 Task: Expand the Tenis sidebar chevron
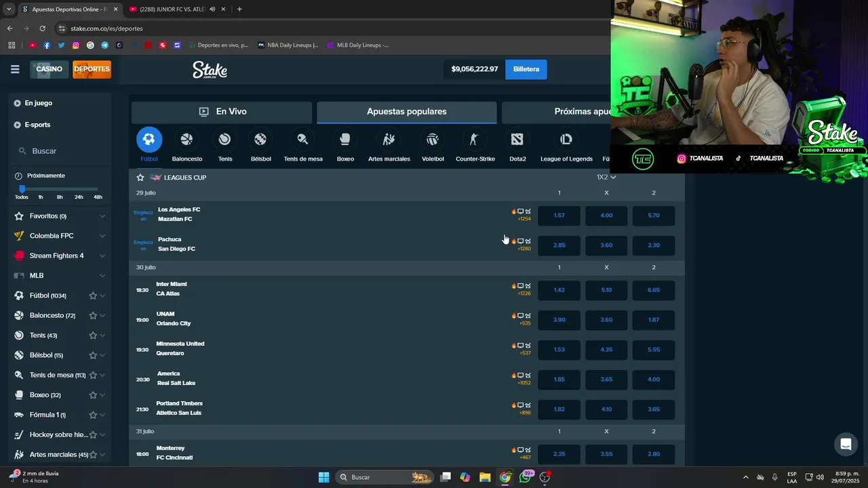(x=102, y=335)
